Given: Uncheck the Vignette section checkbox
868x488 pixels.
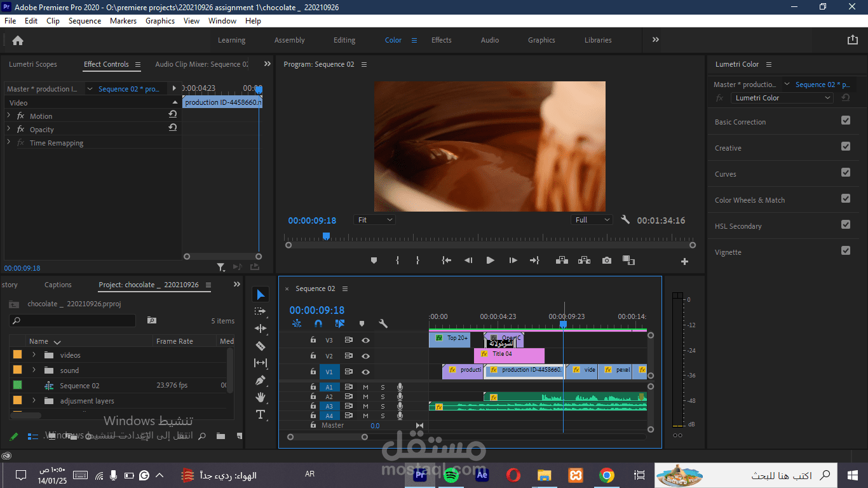Looking at the screenshot, I should coord(846,251).
